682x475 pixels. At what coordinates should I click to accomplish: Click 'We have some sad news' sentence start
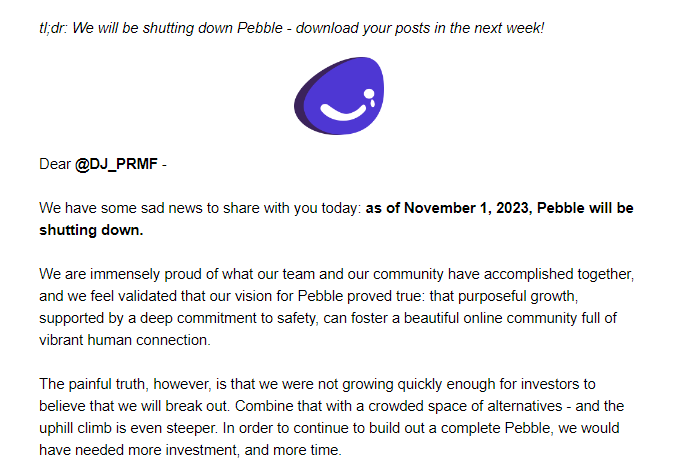[120, 208]
